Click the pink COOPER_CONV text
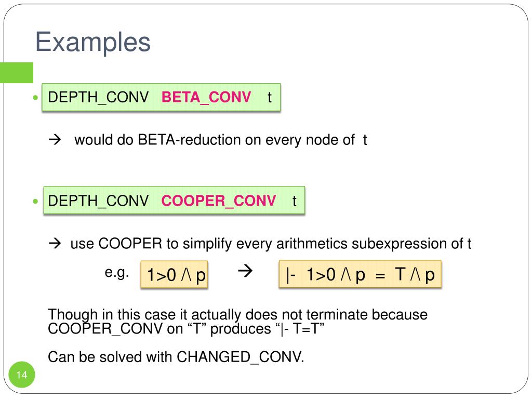The image size is (532, 399). [x=219, y=201]
